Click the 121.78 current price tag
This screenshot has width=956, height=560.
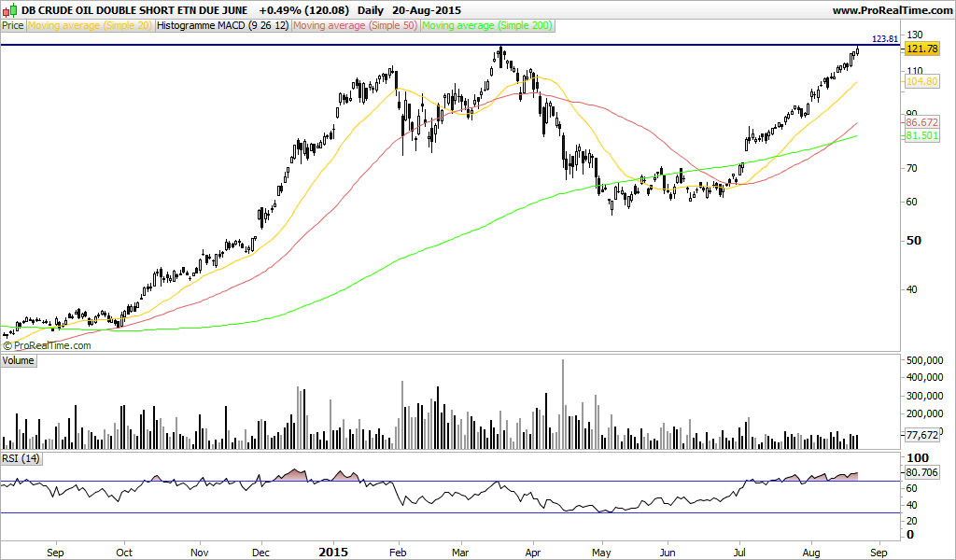(921, 49)
